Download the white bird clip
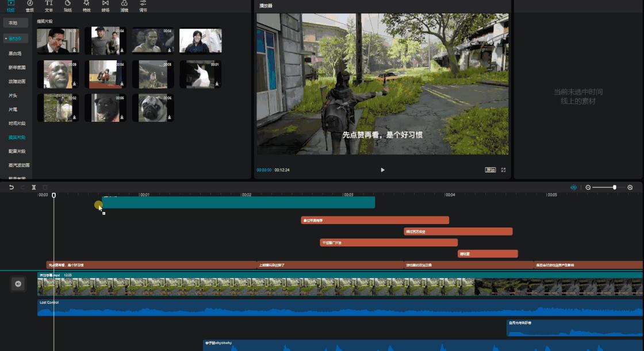 pos(217,84)
